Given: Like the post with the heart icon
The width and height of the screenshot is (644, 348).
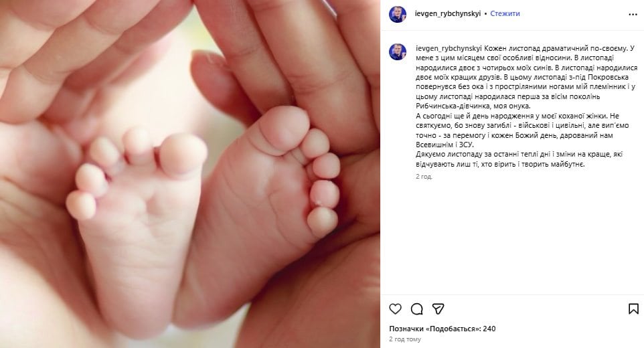Looking at the screenshot, I should [x=395, y=309].
